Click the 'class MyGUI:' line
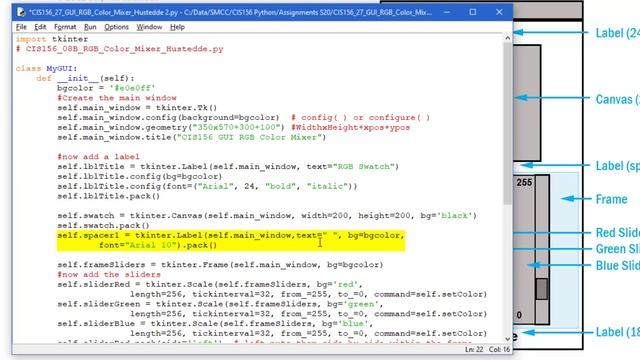This screenshot has height=360, width=640. [x=46, y=69]
